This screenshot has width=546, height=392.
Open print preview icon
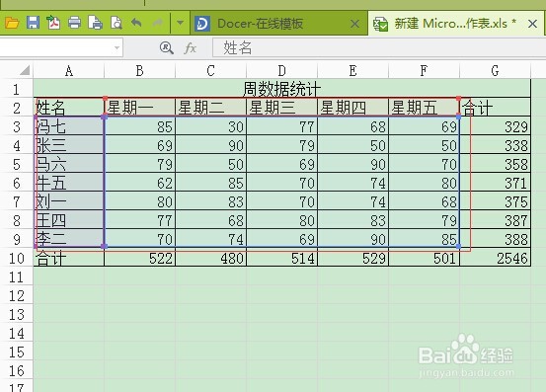(x=116, y=23)
